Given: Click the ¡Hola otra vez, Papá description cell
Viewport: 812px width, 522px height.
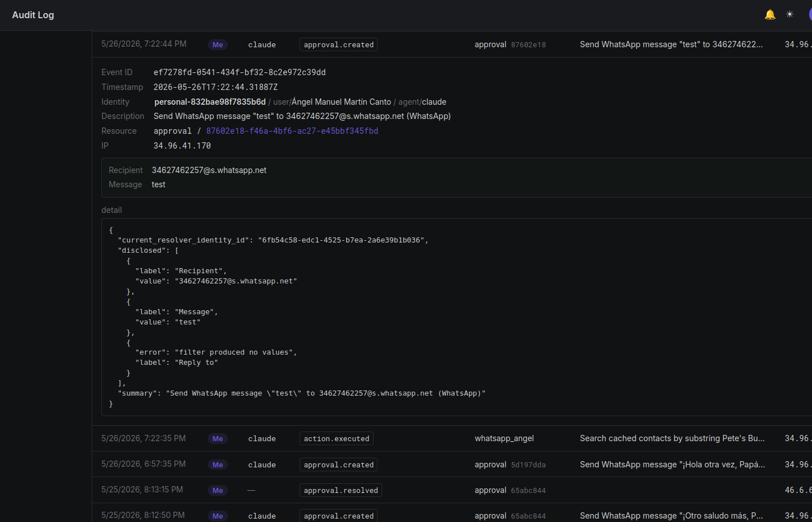Looking at the screenshot, I should pos(672,465).
